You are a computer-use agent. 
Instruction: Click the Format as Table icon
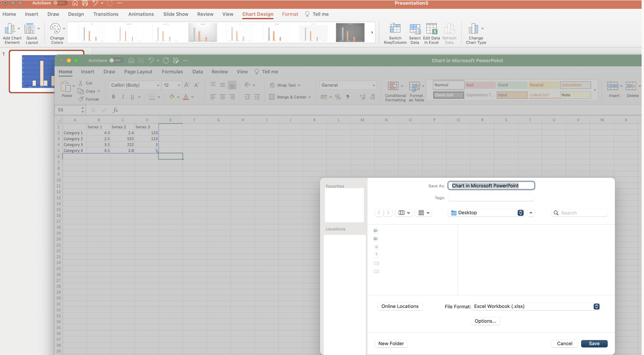[x=415, y=86]
